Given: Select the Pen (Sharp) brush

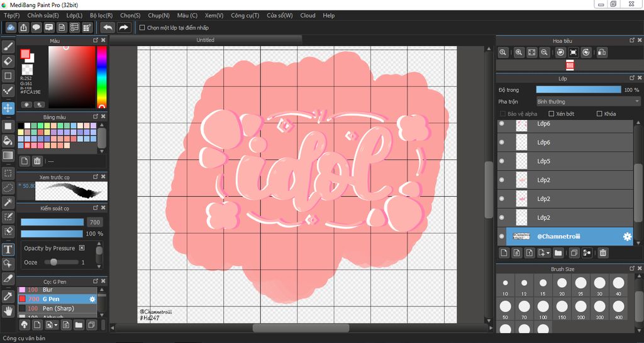Looking at the screenshot, I should pos(57,308).
